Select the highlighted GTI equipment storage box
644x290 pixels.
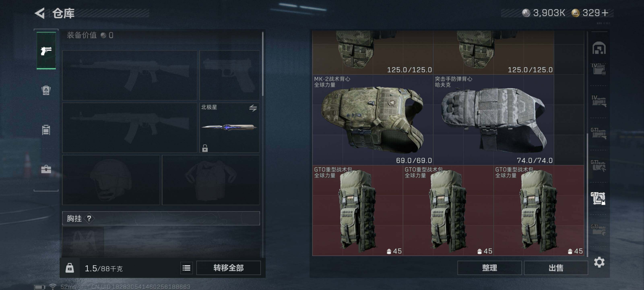(x=598, y=198)
